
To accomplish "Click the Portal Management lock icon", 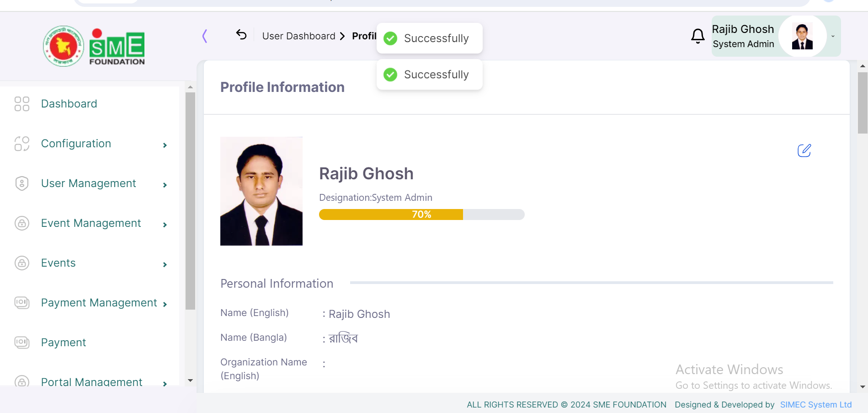I will 22,381.
